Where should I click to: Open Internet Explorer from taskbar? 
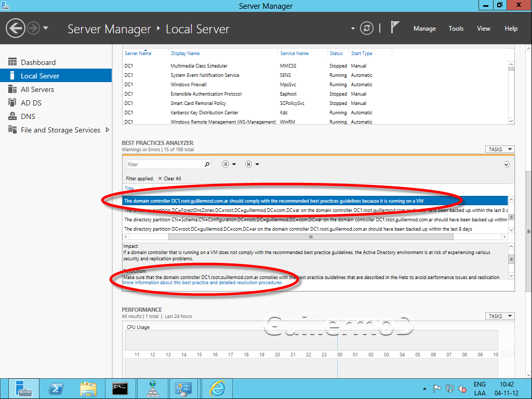[217, 388]
